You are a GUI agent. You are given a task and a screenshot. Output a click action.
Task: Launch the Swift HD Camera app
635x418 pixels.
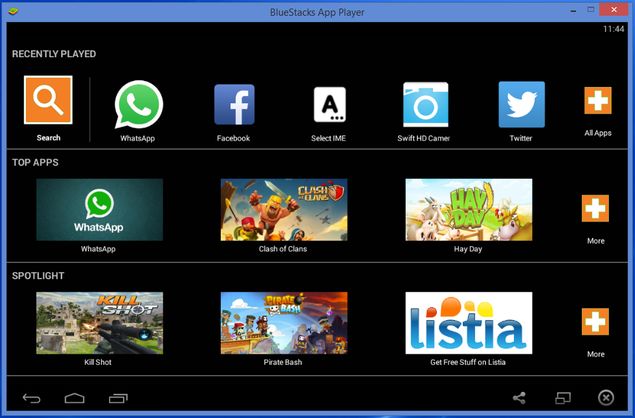(x=425, y=104)
